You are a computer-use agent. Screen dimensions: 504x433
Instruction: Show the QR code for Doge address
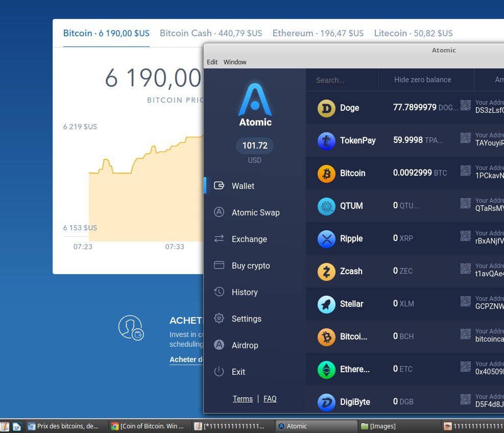point(465,105)
